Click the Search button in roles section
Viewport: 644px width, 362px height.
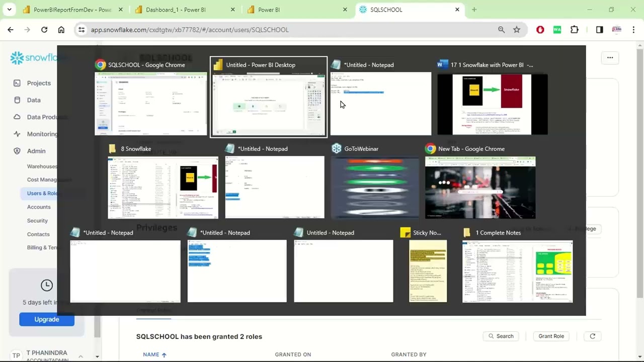tap(500, 336)
